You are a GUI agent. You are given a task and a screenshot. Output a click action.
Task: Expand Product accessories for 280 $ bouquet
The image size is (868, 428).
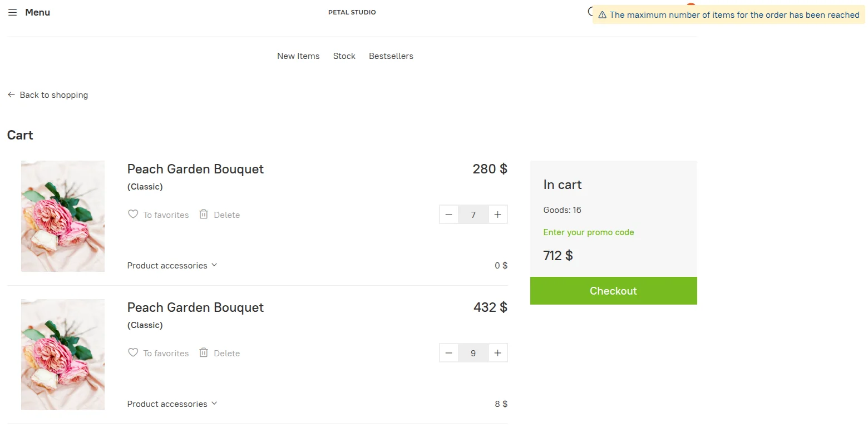pyautogui.click(x=172, y=266)
